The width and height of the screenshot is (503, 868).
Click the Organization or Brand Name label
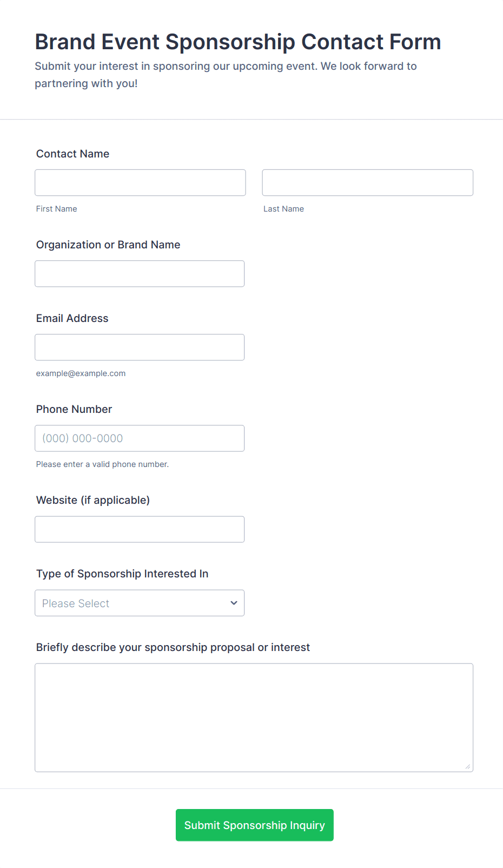tap(108, 245)
